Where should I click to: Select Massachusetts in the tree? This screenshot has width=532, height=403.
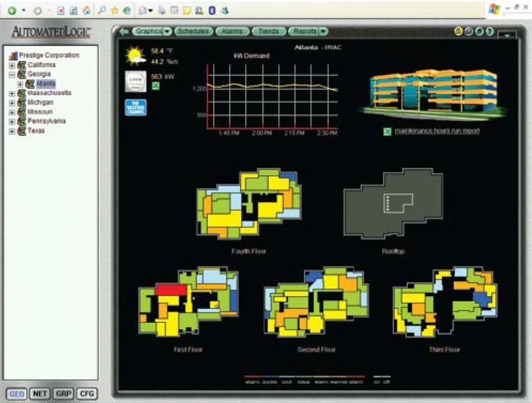[x=49, y=93]
